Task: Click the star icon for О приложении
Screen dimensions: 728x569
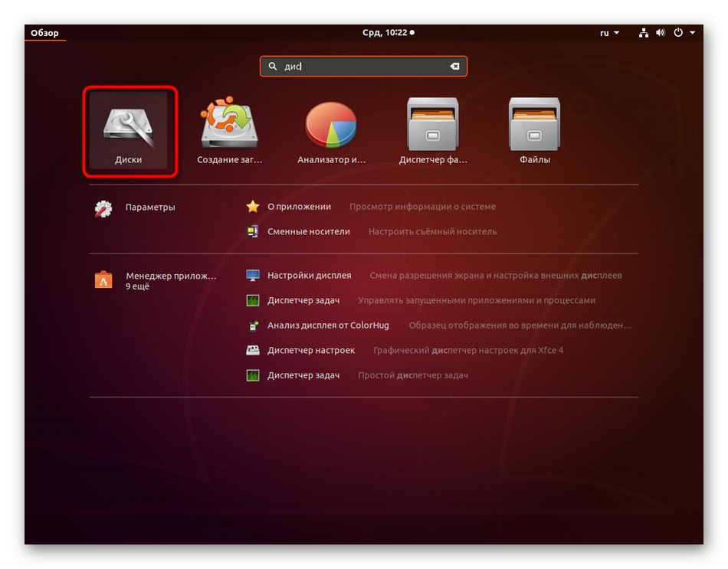Action: tap(253, 207)
